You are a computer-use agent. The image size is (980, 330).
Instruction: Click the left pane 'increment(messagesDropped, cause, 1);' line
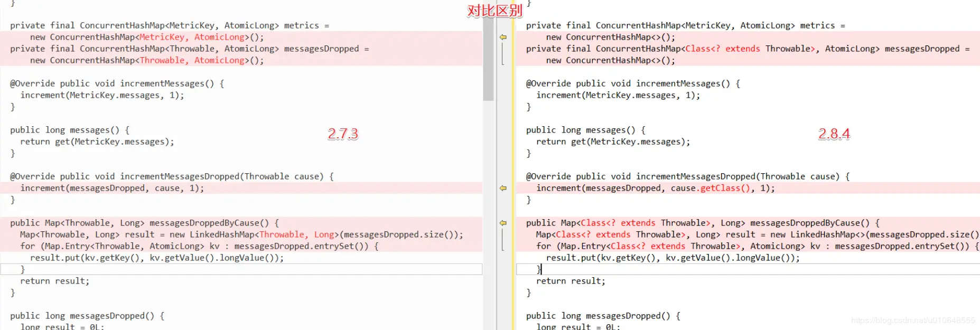pyautogui.click(x=112, y=188)
